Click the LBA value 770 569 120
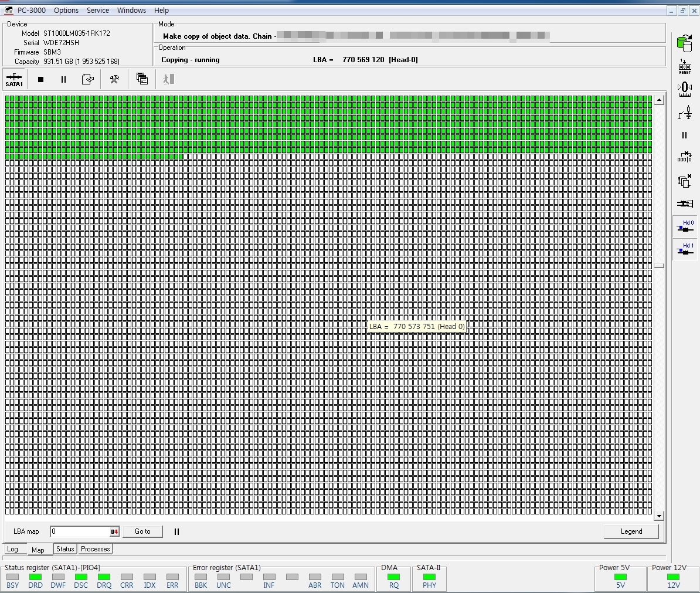This screenshot has height=593, width=700. point(363,59)
